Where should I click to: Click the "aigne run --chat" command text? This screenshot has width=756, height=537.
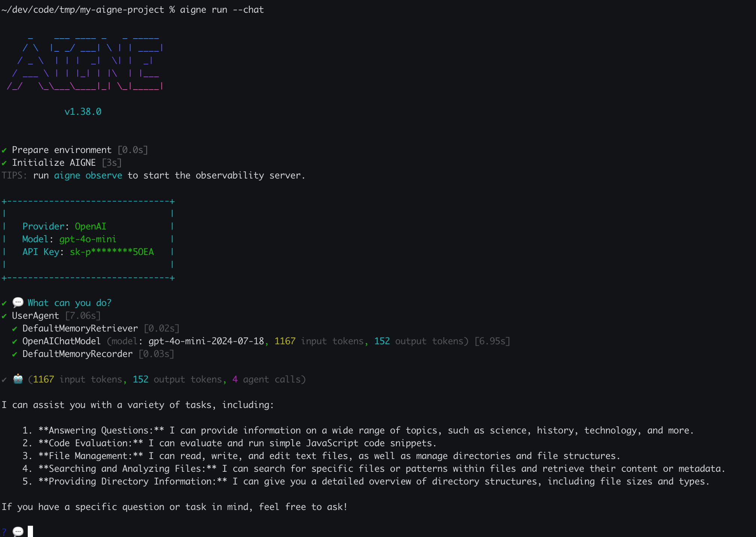(222, 10)
